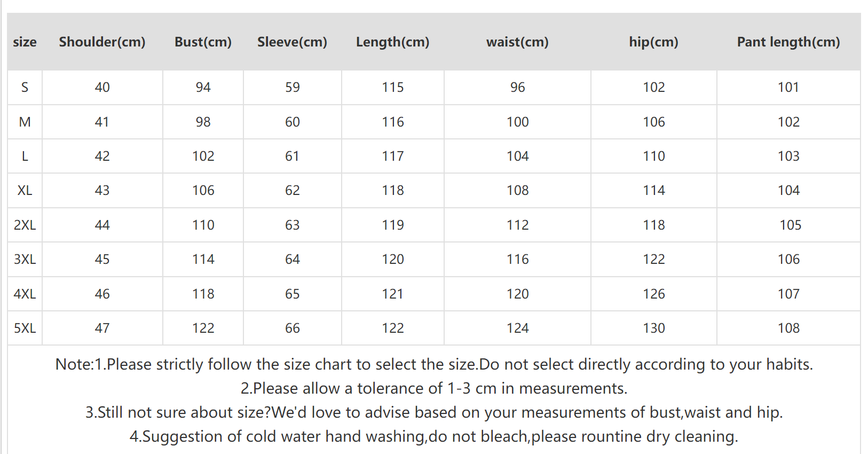Click the hip value 130 for 5XL
This screenshot has width=868, height=454.
click(653, 328)
